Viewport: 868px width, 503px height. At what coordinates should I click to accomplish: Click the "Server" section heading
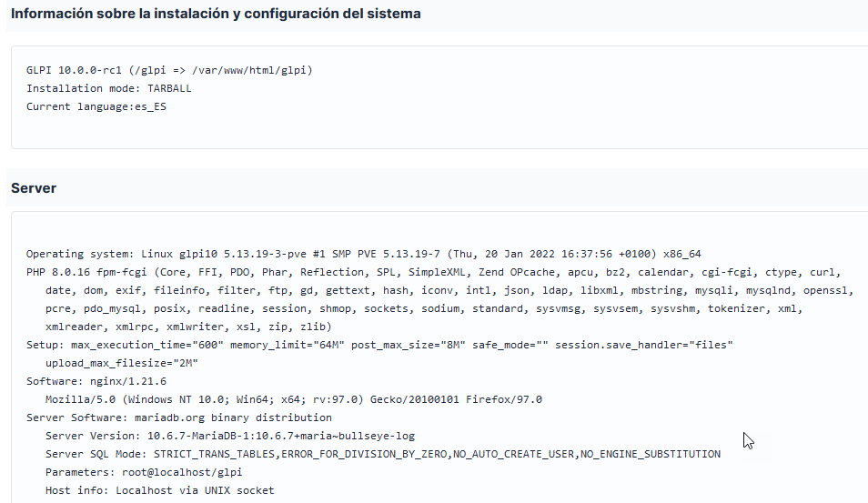(34, 188)
